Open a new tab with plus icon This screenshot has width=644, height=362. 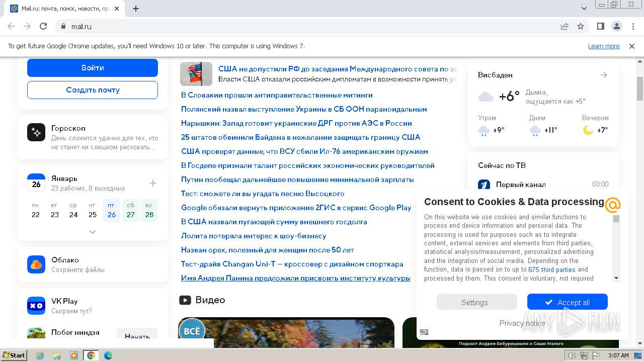(136, 9)
